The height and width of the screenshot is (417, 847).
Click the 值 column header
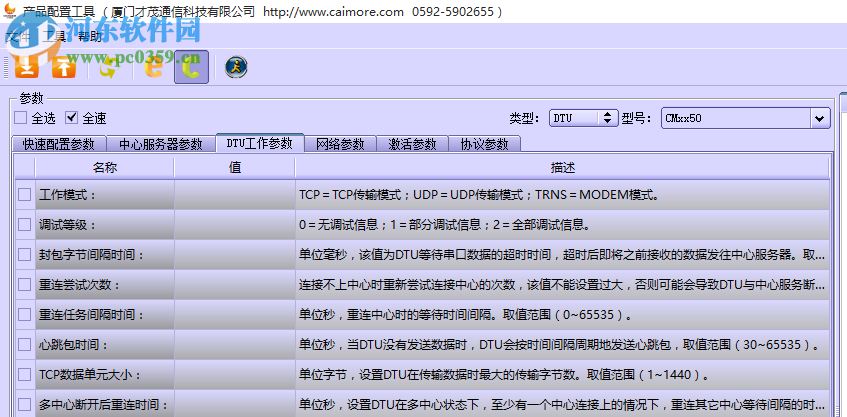(235, 168)
